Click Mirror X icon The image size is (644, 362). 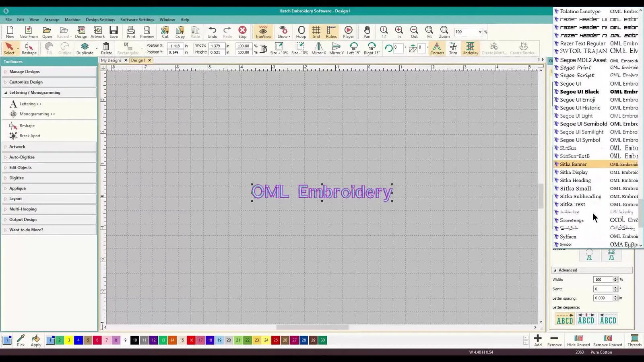click(x=318, y=49)
